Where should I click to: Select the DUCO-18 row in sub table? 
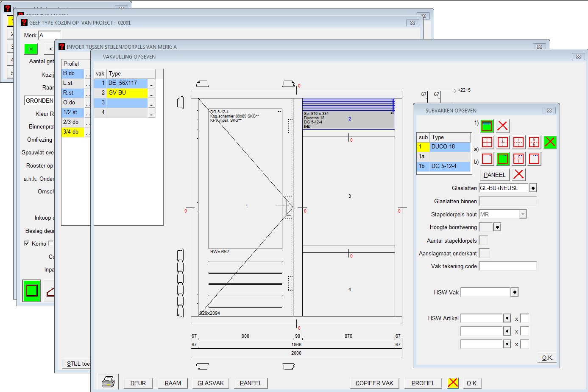(449, 147)
